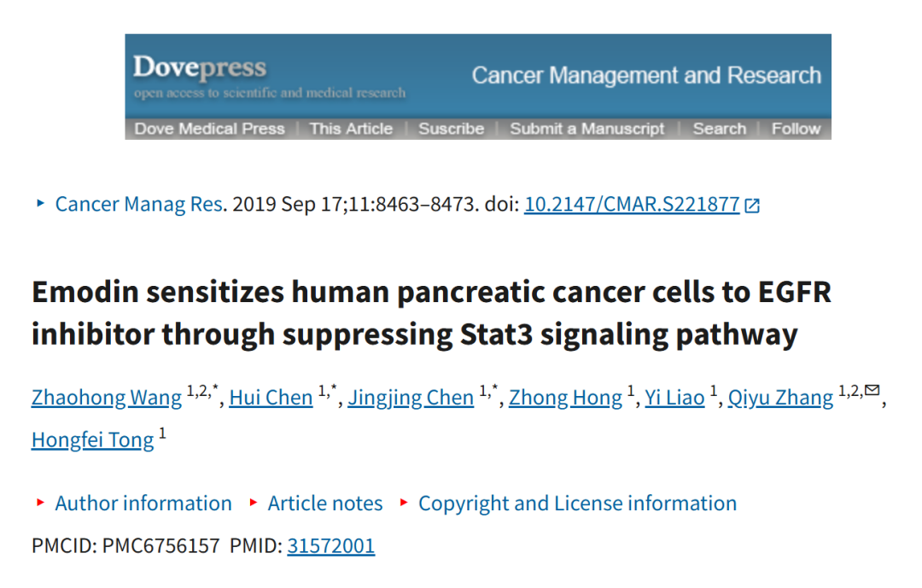This screenshot has width=922, height=588.
Task: Click the envelope icon next to Qiyu Zhang
Action: (x=872, y=390)
